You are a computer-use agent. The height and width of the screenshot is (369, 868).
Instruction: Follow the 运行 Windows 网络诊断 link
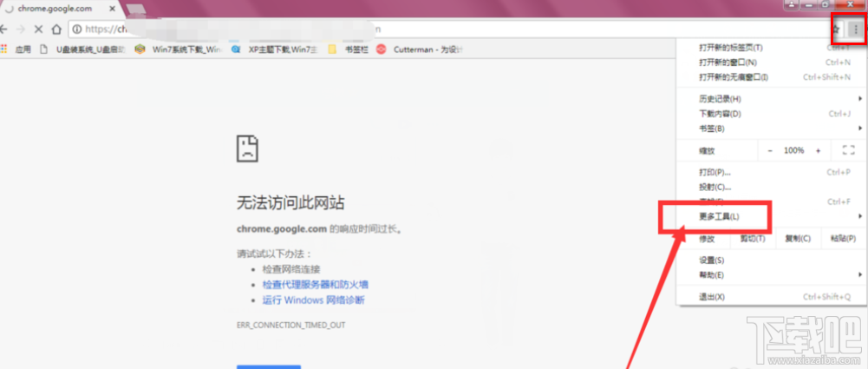point(313,300)
